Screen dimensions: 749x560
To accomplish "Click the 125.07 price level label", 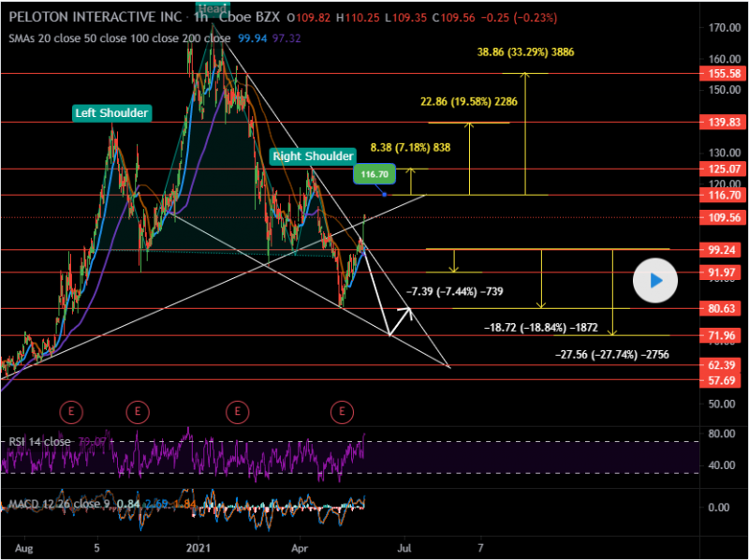I will 722,169.
